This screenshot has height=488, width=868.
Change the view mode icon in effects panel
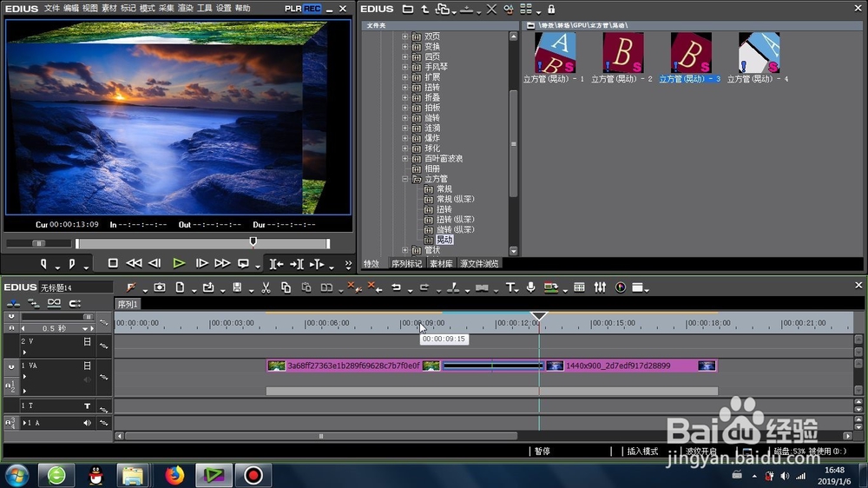point(526,9)
